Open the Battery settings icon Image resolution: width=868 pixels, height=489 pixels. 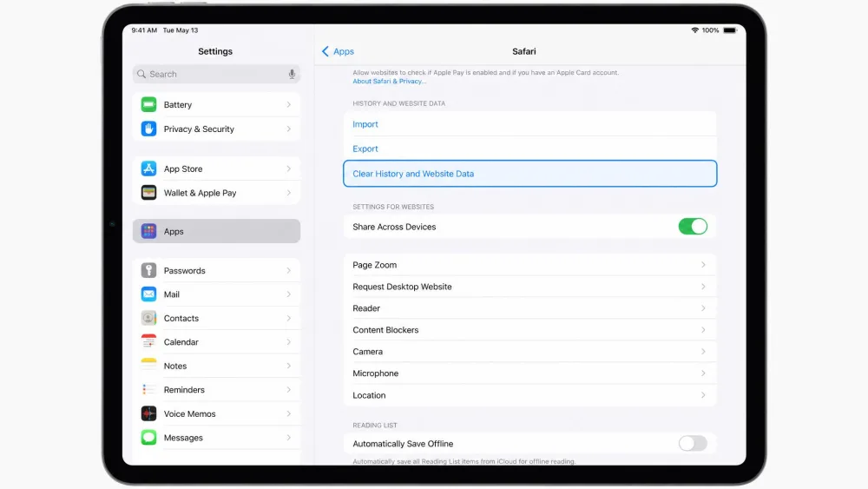point(148,105)
